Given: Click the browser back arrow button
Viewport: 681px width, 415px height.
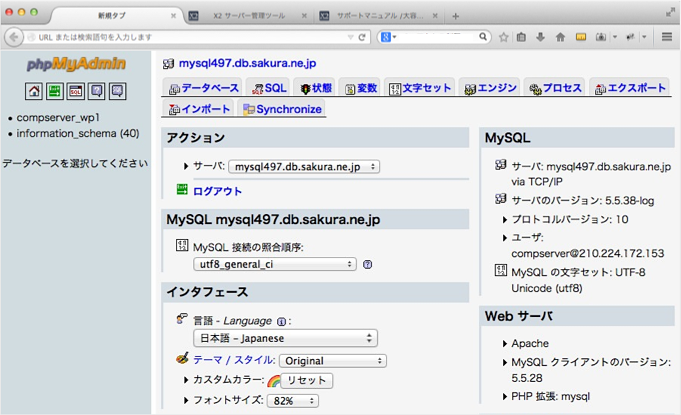Looking at the screenshot, I should 14,37.
